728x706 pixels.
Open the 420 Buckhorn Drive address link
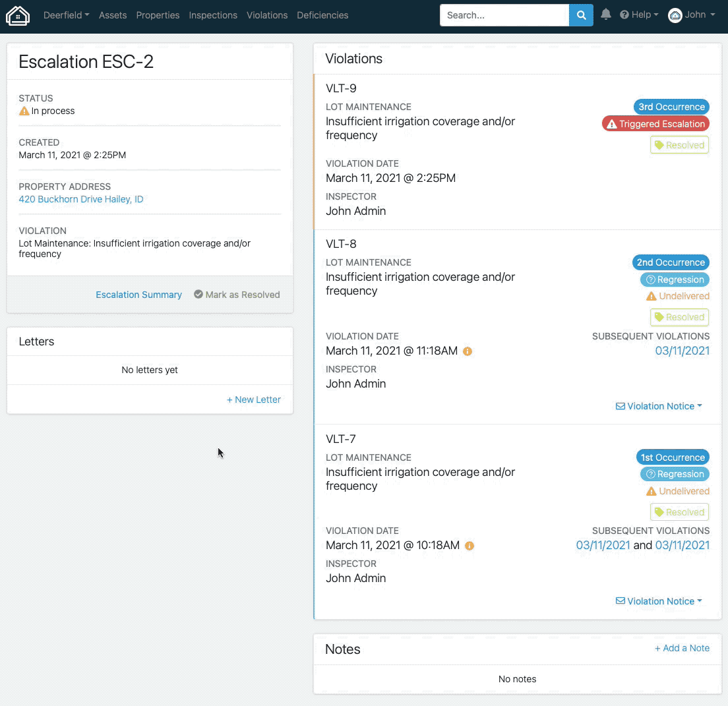(x=81, y=199)
